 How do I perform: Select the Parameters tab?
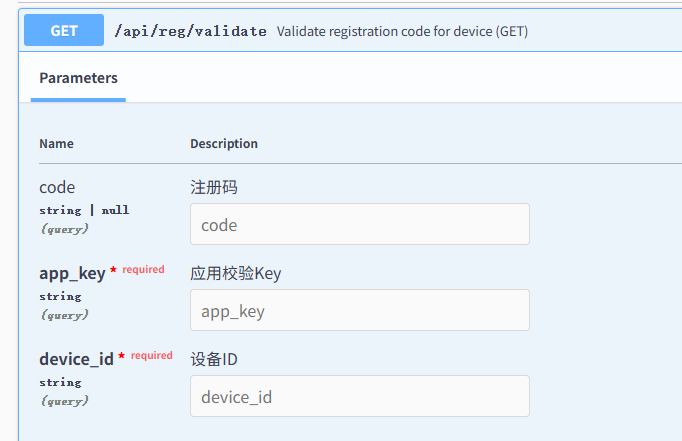(78, 78)
